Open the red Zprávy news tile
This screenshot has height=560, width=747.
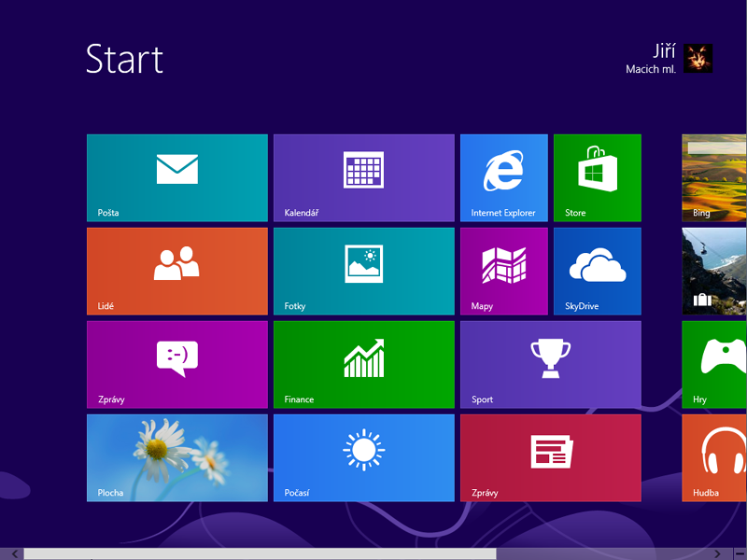tap(551, 457)
